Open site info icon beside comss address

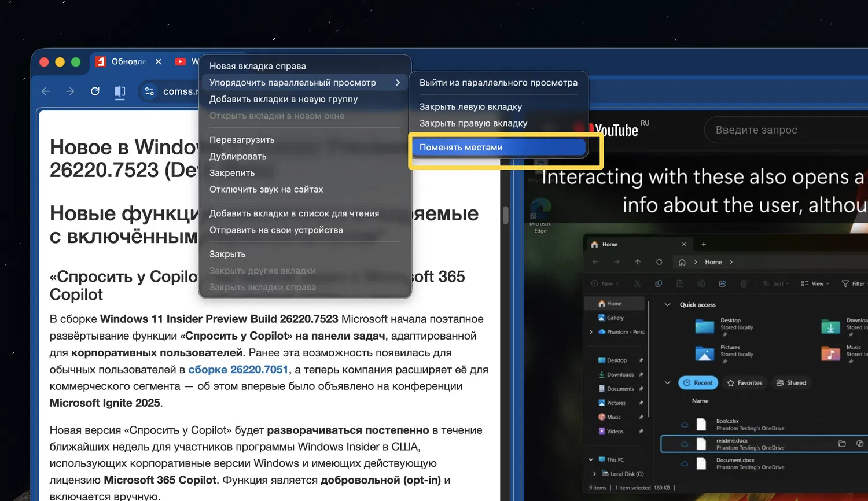[x=149, y=91]
